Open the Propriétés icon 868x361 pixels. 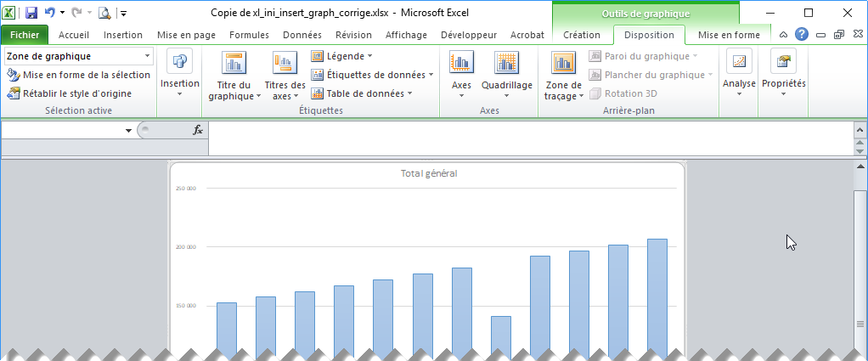[783, 63]
